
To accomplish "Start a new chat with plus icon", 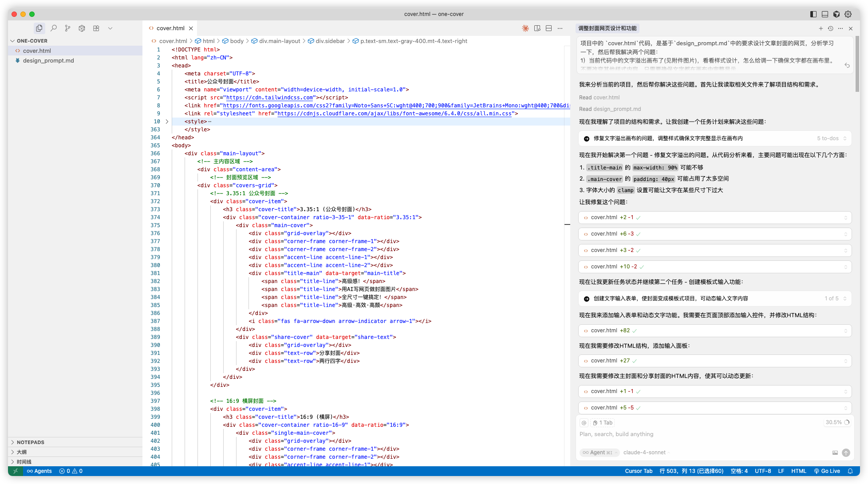I will tap(821, 28).
